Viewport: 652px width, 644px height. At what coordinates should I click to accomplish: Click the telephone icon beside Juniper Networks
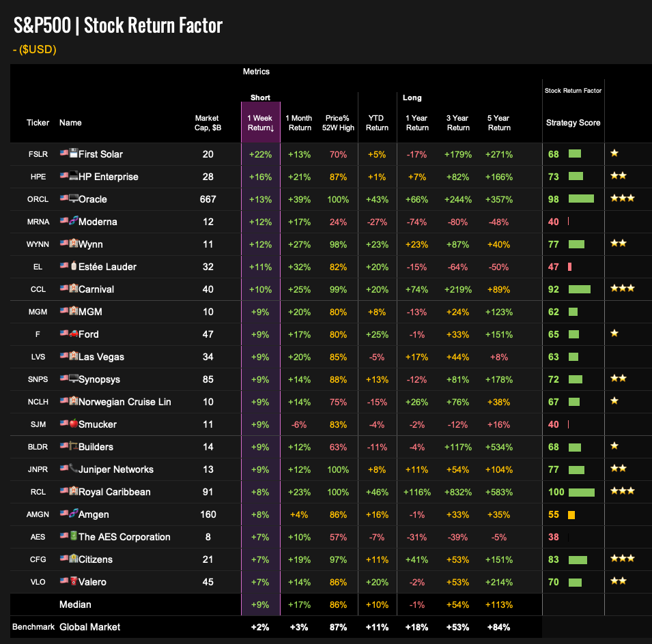[x=74, y=468]
